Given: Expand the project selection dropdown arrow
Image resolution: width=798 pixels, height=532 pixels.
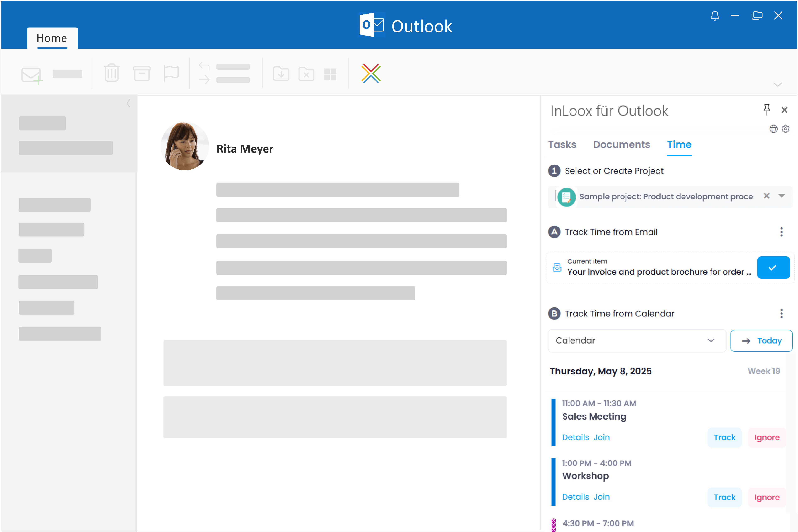Looking at the screenshot, I should coord(781,196).
